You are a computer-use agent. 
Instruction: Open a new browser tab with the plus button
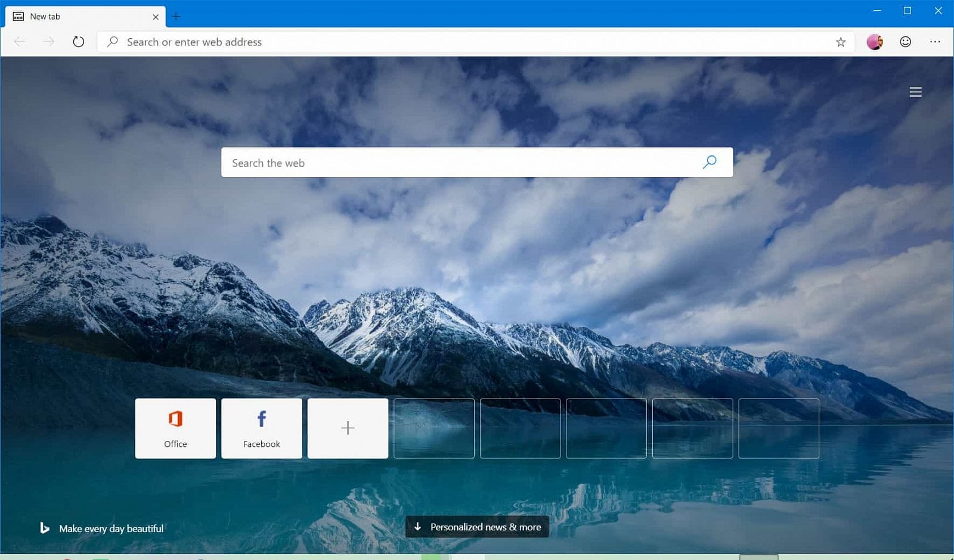[x=175, y=16]
